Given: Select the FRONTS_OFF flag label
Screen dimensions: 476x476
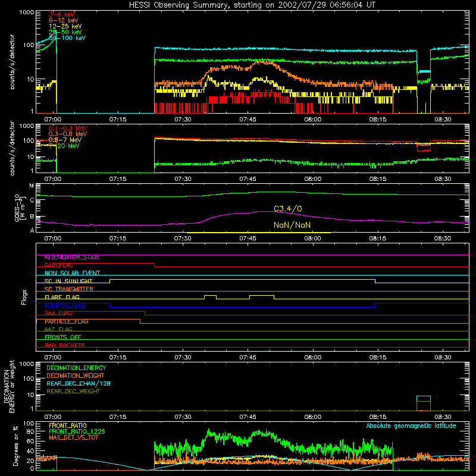Looking at the screenshot, I should pyautogui.click(x=63, y=337).
